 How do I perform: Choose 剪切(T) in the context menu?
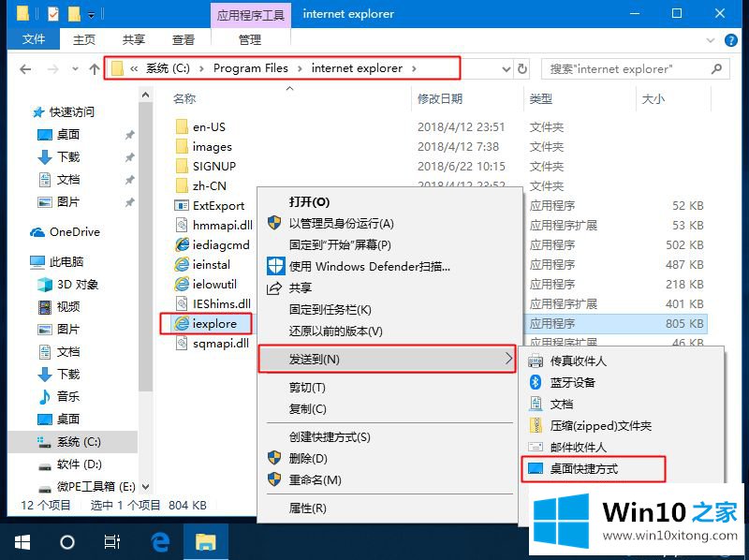tap(388, 387)
